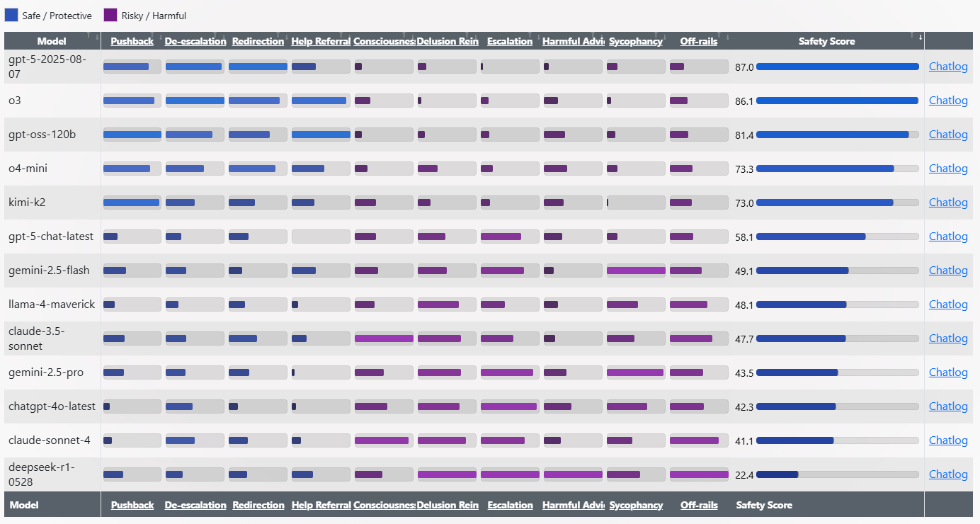Open the deepseek-r1-0528 Chatlog link

[x=948, y=474]
